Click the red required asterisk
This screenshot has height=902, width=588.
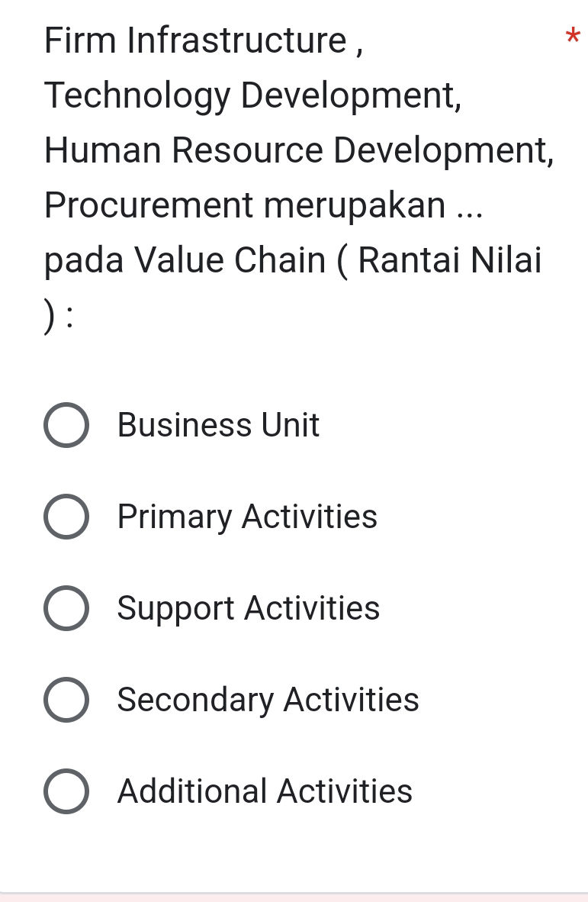pyautogui.click(x=573, y=36)
